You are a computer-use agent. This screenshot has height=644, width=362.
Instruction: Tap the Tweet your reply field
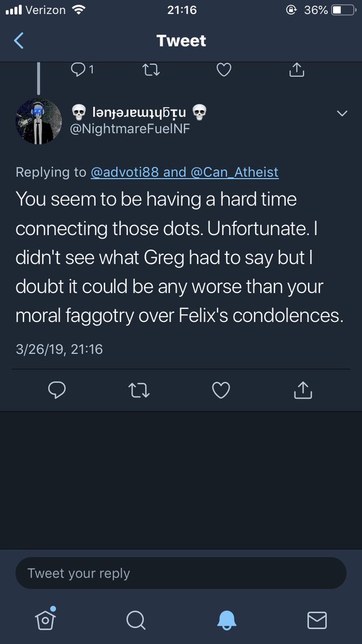(181, 573)
